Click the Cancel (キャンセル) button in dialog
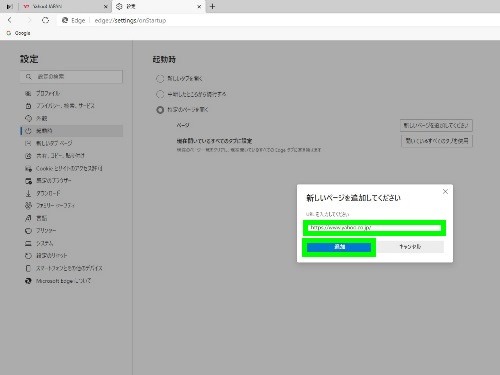This screenshot has height=375, width=500. coord(410,247)
